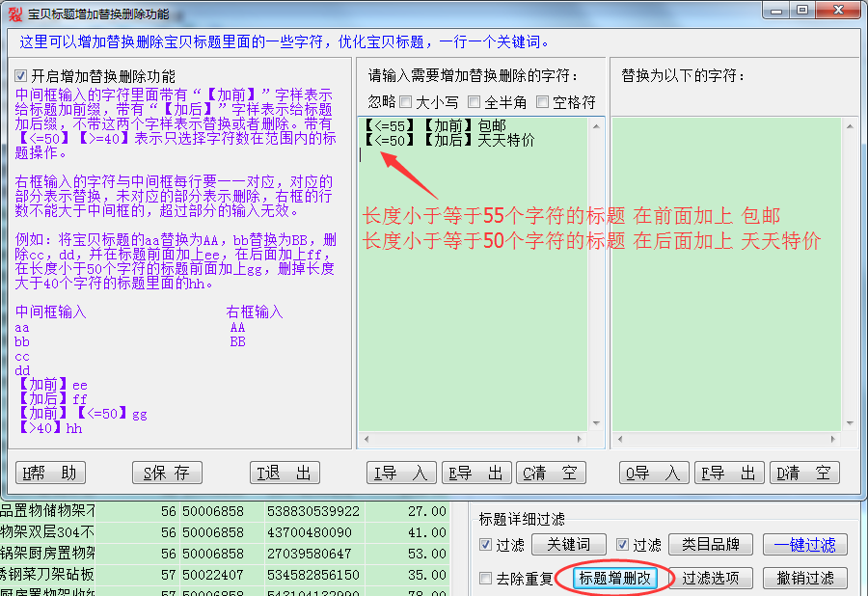Enable the ignore 大小写 checkbox

[406, 101]
